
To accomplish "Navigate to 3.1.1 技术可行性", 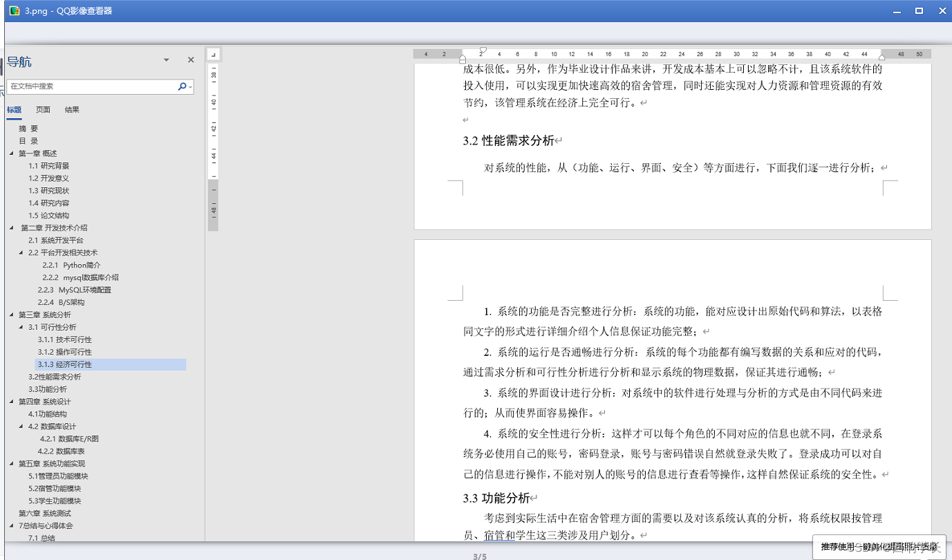I will click(x=64, y=340).
